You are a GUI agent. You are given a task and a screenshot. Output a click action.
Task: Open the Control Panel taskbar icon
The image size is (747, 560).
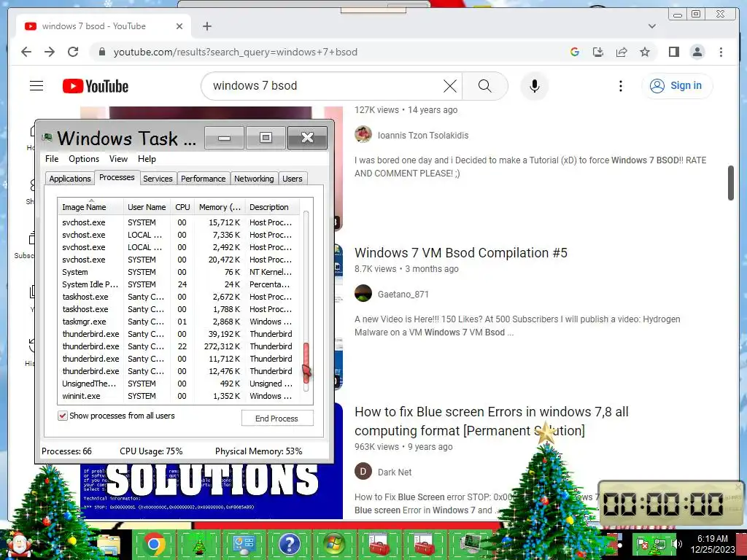click(x=244, y=544)
